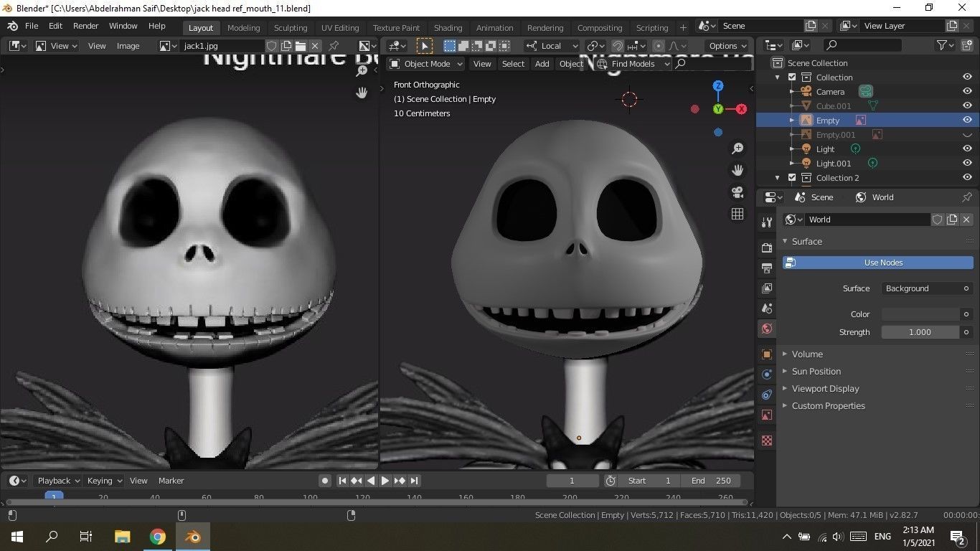
Task: Open the Object Mode dropdown
Action: coord(427,64)
